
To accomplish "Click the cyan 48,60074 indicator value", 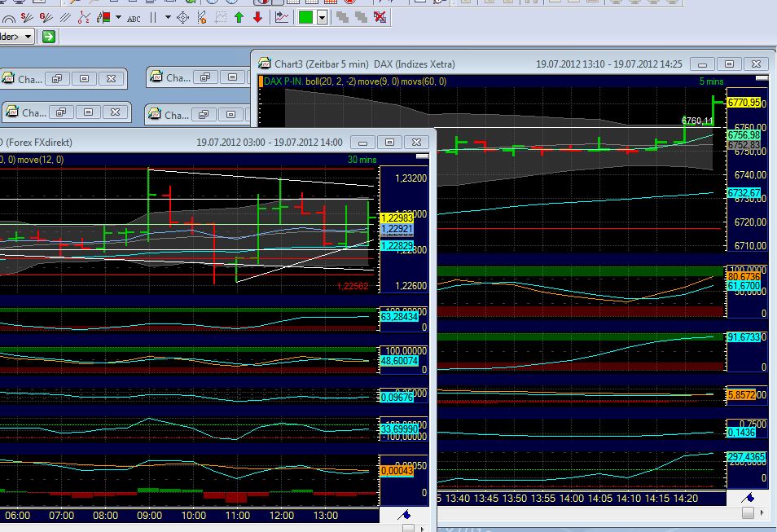I will [x=399, y=360].
